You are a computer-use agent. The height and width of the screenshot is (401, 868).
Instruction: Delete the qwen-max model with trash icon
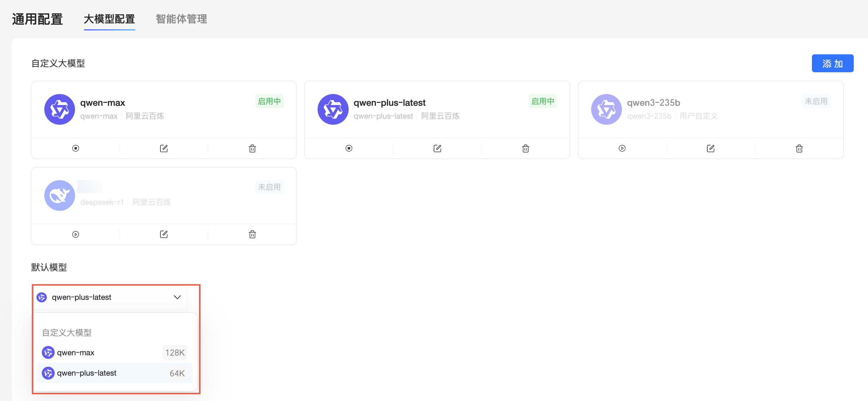pyautogui.click(x=252, y=148)
